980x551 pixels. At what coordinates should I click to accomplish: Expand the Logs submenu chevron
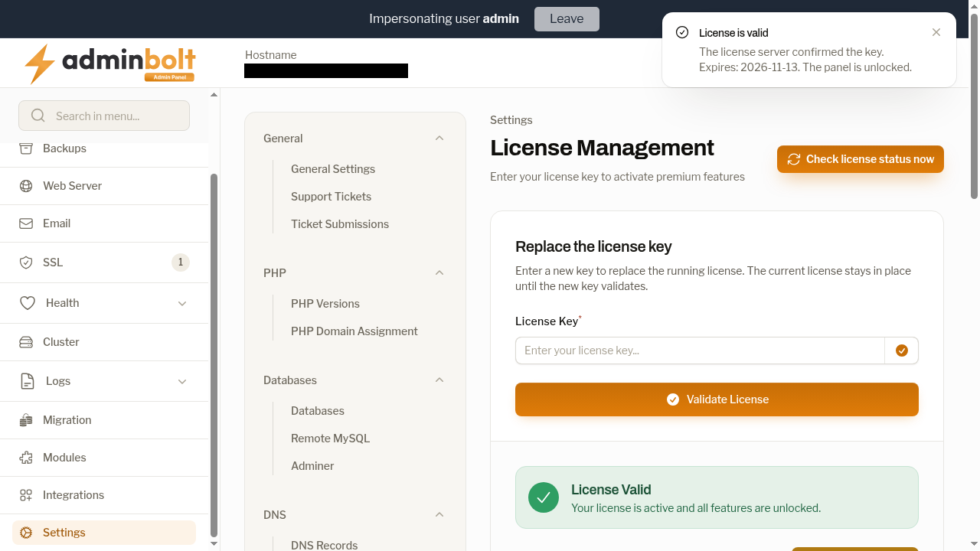(x=182, y=381)
